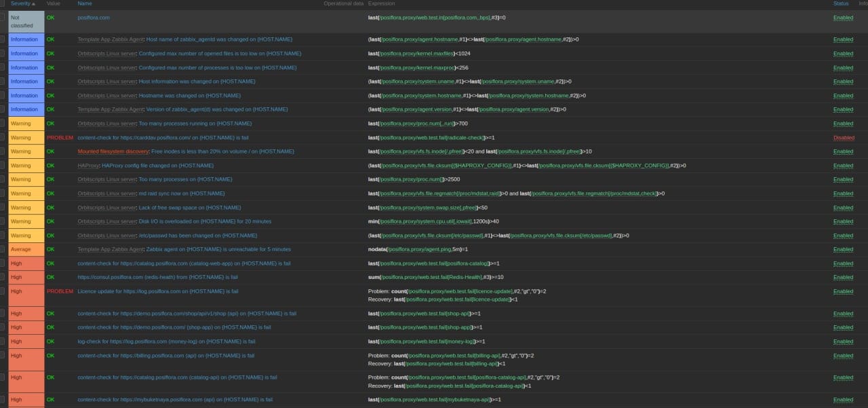
Task: Tick the checkbox for the posiflora.com trigger row
Action: [3, 18]
